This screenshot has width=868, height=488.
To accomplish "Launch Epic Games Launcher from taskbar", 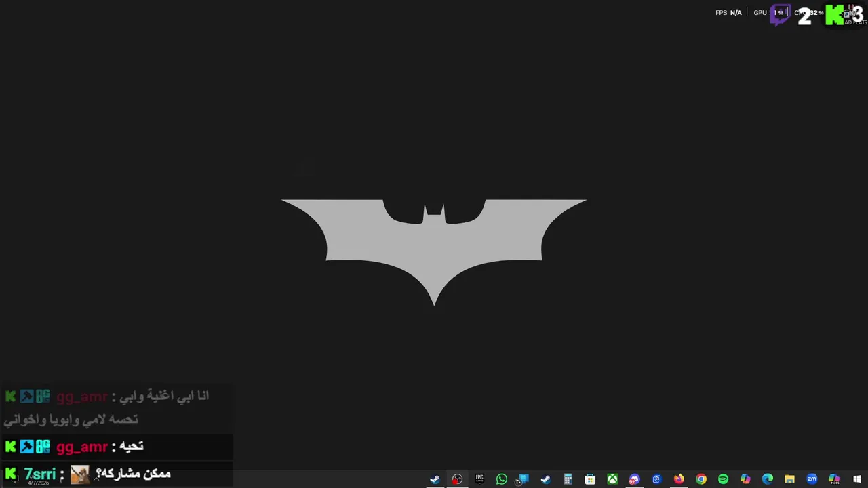I will (x=479, y=479).
